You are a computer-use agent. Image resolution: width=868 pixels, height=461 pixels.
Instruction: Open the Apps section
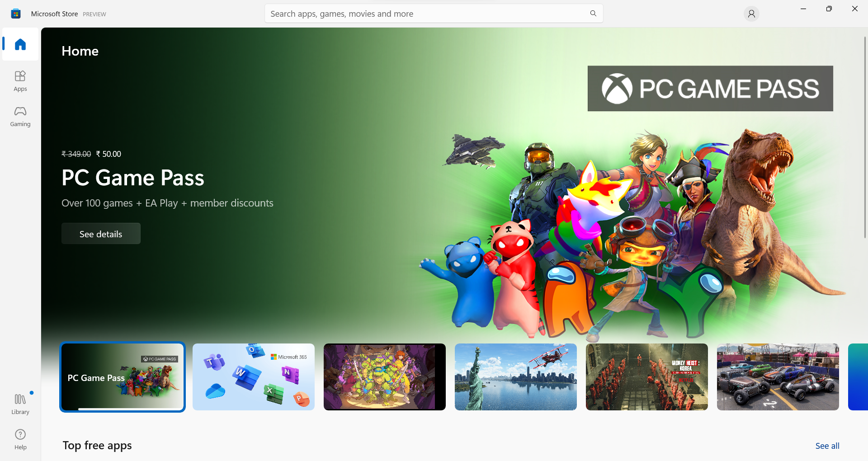pos(20,81)
